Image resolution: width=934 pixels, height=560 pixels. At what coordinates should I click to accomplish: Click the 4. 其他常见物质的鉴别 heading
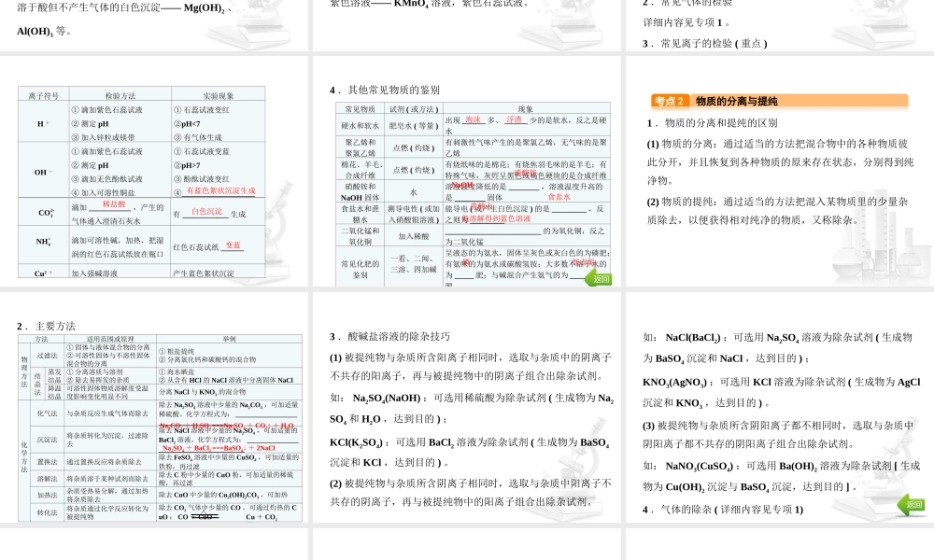click(x=385, y=90)
